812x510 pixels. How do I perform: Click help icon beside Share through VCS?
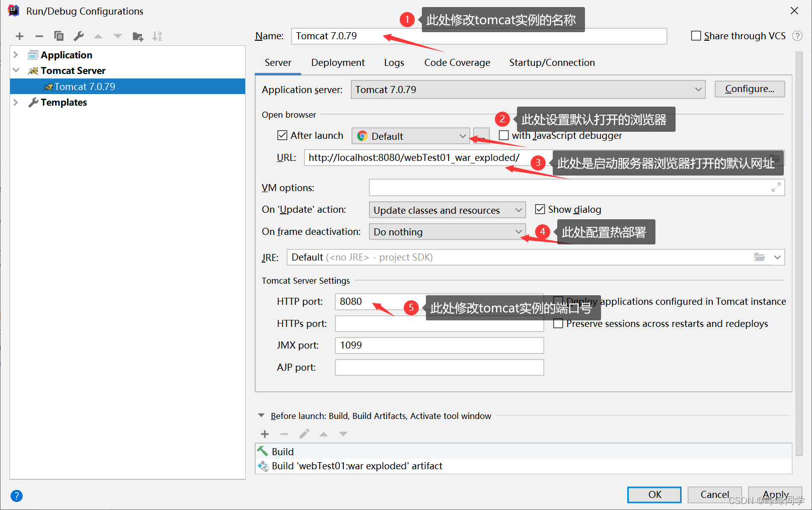coord(797,36)
